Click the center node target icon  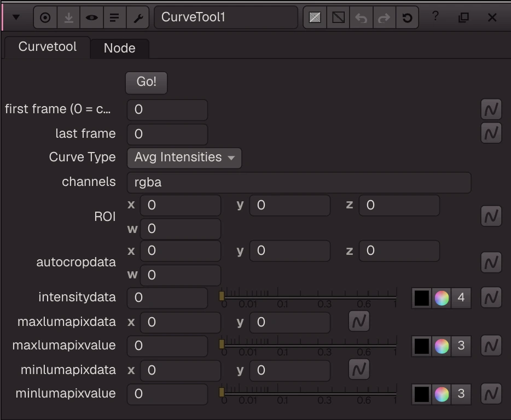coord(45,17)
